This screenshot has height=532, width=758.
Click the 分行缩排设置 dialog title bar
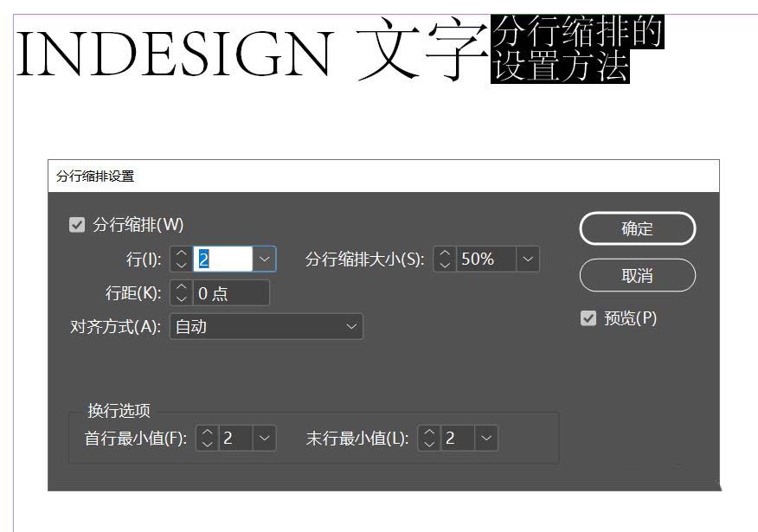tap(383, 176)
